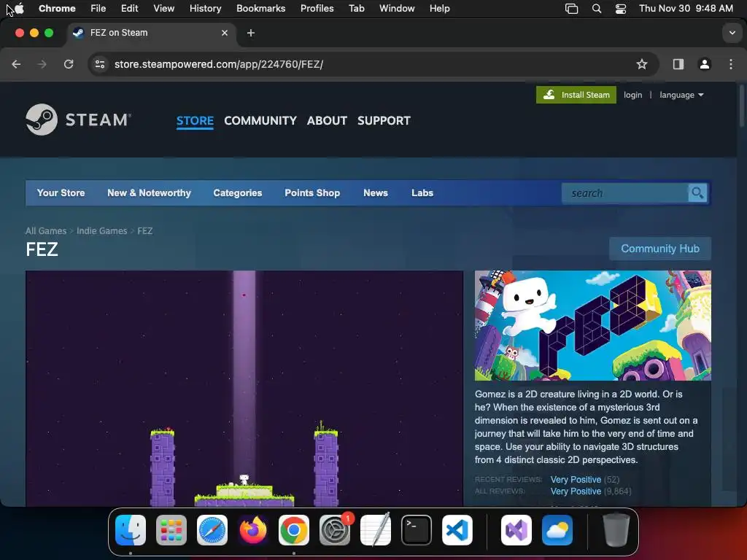Image resolution: width=747 pixels, height=560 pixels.
Task: Click Indie Games breadcrumb
Action: pos(102,231)
